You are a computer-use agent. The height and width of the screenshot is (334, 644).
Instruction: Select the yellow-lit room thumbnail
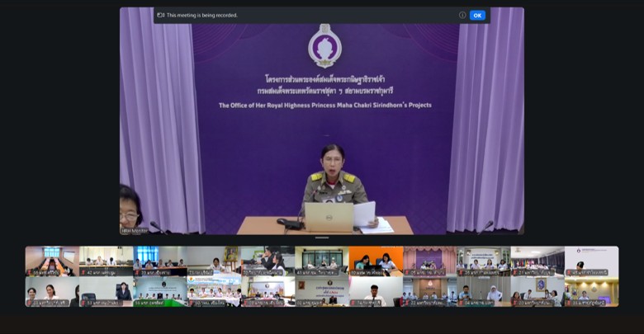tap(591, 291)
